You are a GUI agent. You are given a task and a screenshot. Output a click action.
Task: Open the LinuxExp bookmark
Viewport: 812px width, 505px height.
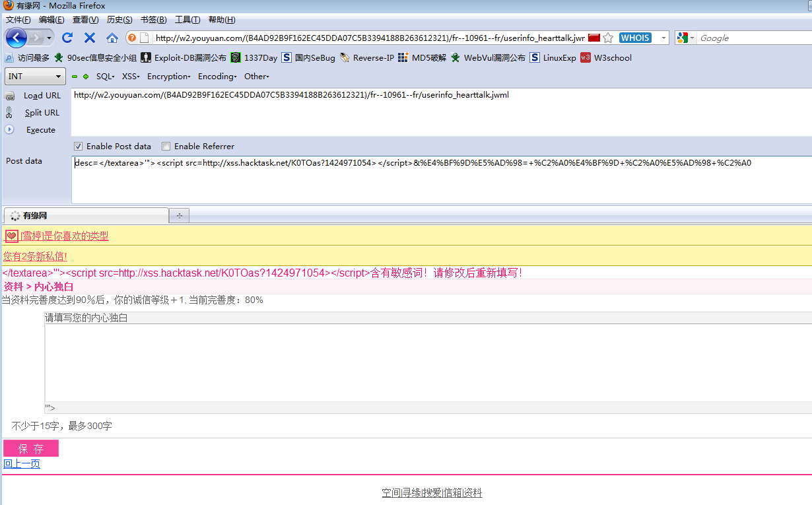point(553,57)
